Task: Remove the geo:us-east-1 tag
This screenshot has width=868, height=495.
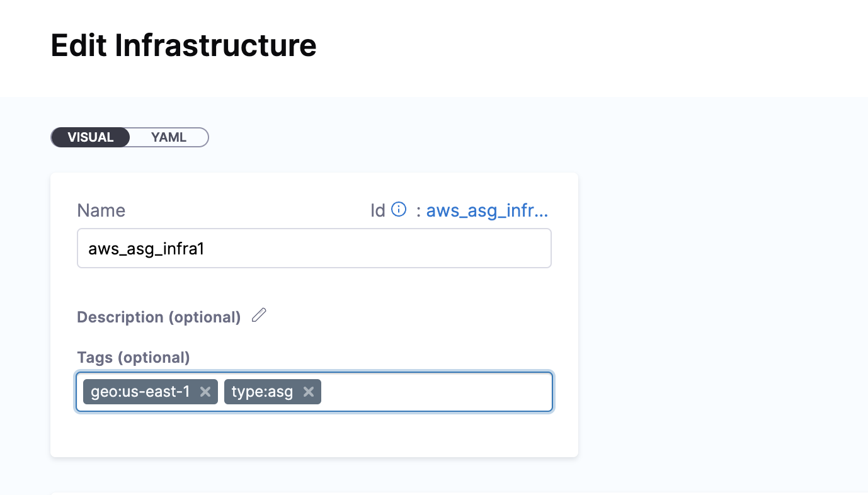Action: coord(205,392)
